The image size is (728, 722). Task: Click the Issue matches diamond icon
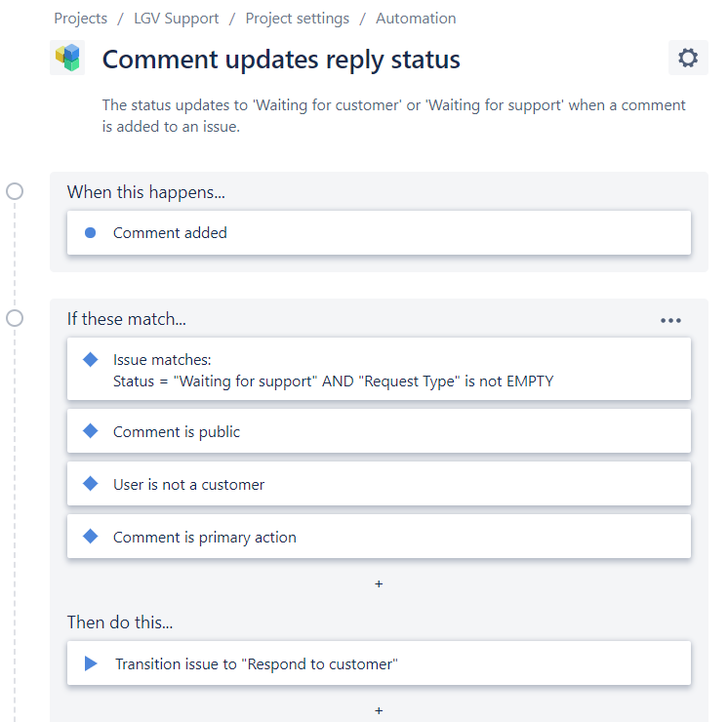[91, 360]
